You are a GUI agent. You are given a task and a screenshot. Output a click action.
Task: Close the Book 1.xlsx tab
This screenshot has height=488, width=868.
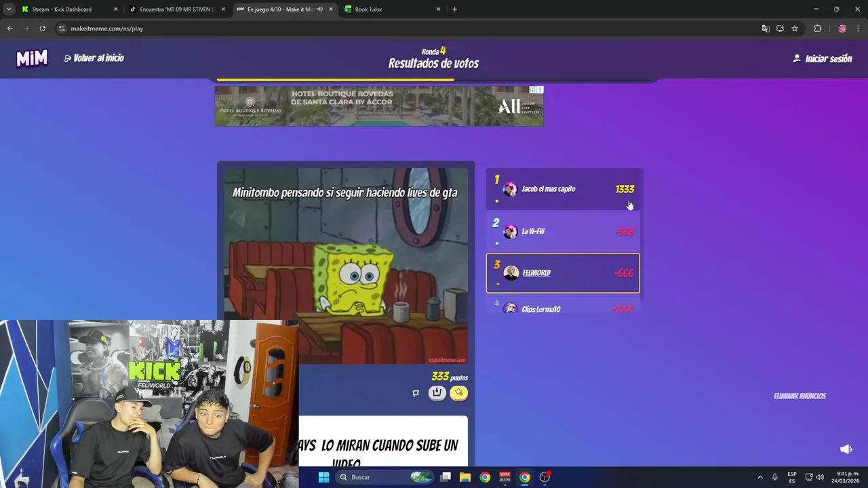pyautogui.click(x=438, y=9)
